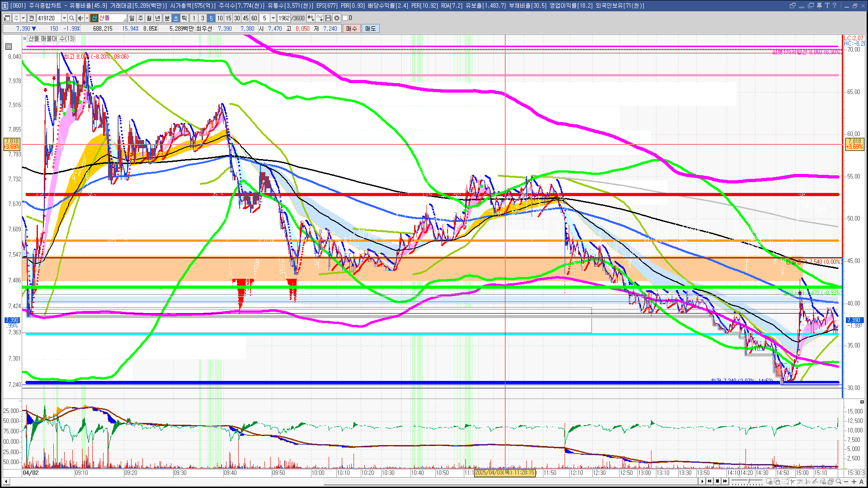
Task: Save chart with floppy disk icon
Action: click(328, 18)
